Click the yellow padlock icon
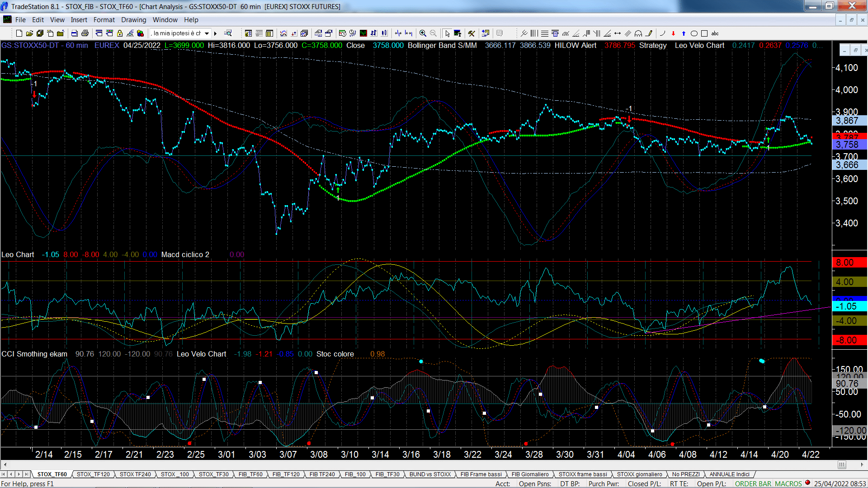This screenshot has height=488, width=868. point(120,33)
